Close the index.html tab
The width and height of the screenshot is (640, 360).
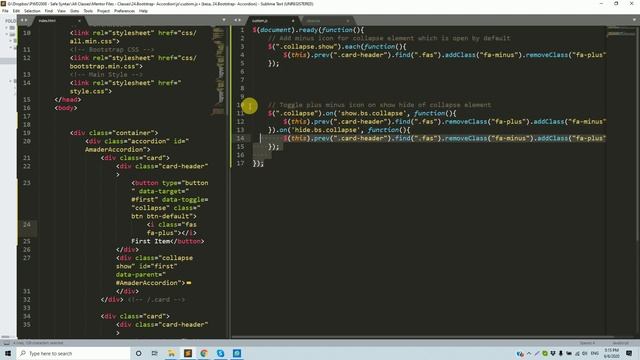(x=79, y=21)
